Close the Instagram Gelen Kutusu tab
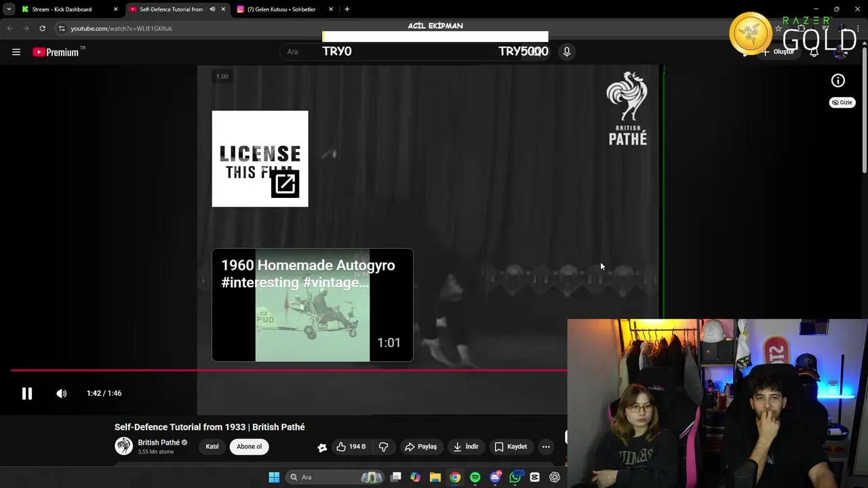The height and width of the screenshot is (488, 868). [x=331, y=9]
